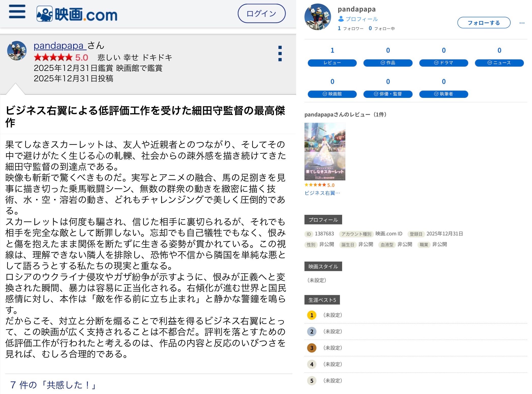Screen dimensions: 532x394
Task: View the 7 件の「共感した！」 link
Action: point(53,385)
